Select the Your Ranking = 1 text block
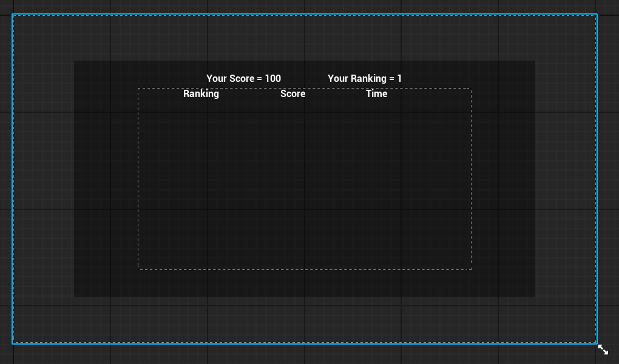Viewport: 619px width, 364px height. [x=366, y=78]
